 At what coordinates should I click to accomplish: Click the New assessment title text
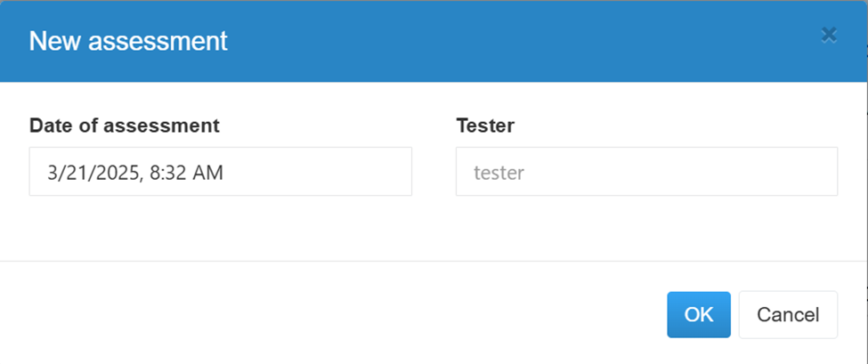[128, 41]
